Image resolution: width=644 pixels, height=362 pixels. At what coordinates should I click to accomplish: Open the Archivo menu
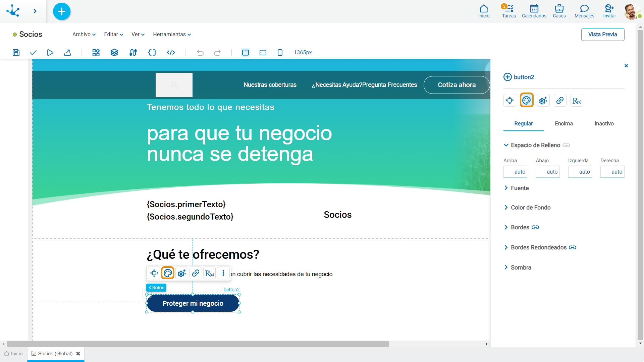coord(84,35)
